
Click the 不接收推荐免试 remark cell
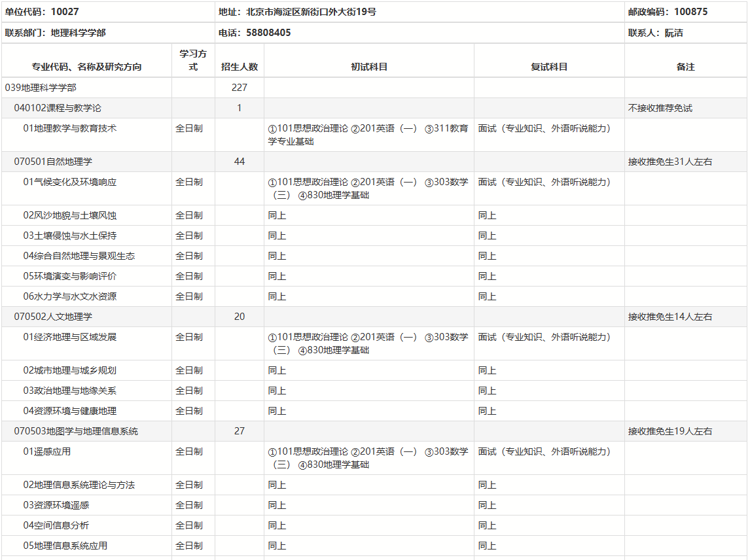(660, 108)
